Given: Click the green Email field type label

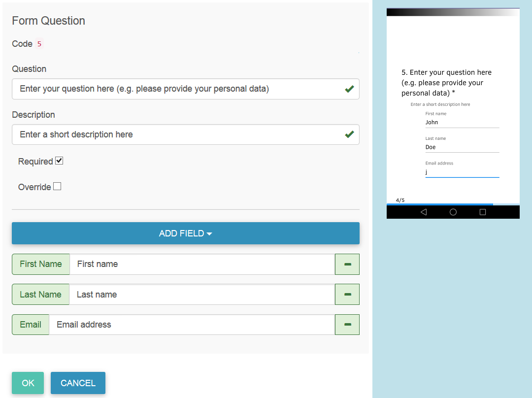Looking at the screenshot, I should coord(31,325).
